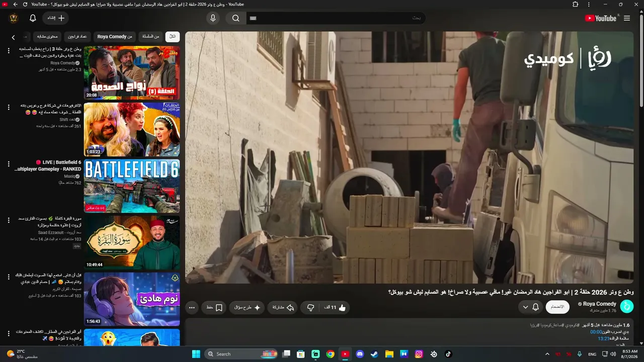
Task: Click the browser back arrow
Action: click(15, 5)
